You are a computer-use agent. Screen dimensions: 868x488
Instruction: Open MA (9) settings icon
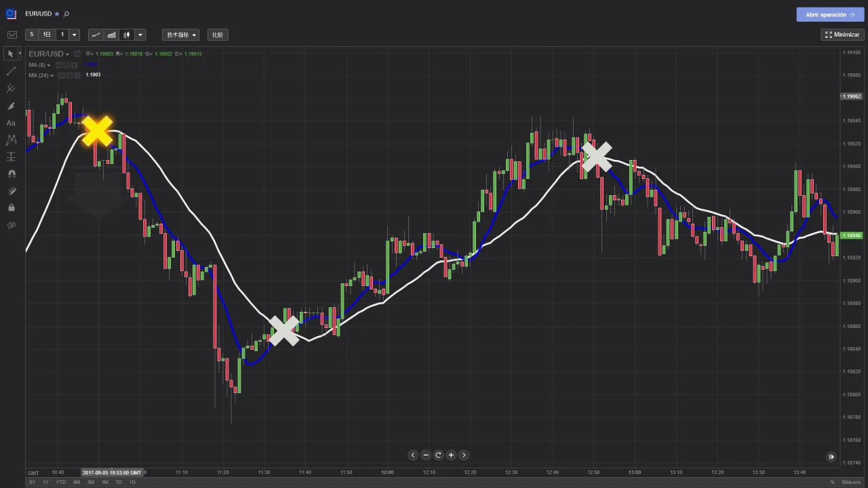[66, 65]
